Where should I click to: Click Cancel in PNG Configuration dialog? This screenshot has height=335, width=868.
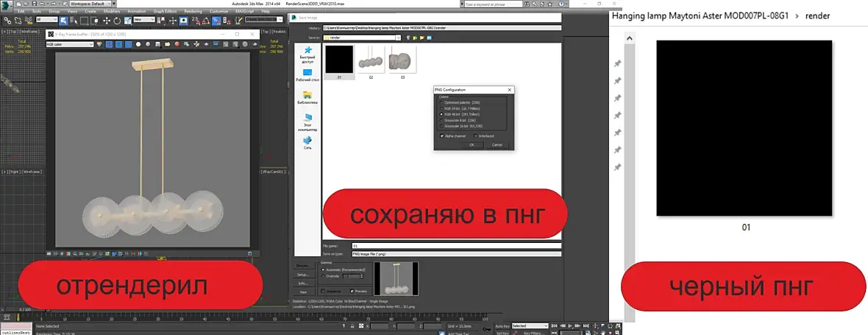pyautogui.click(x=497, y=145)
